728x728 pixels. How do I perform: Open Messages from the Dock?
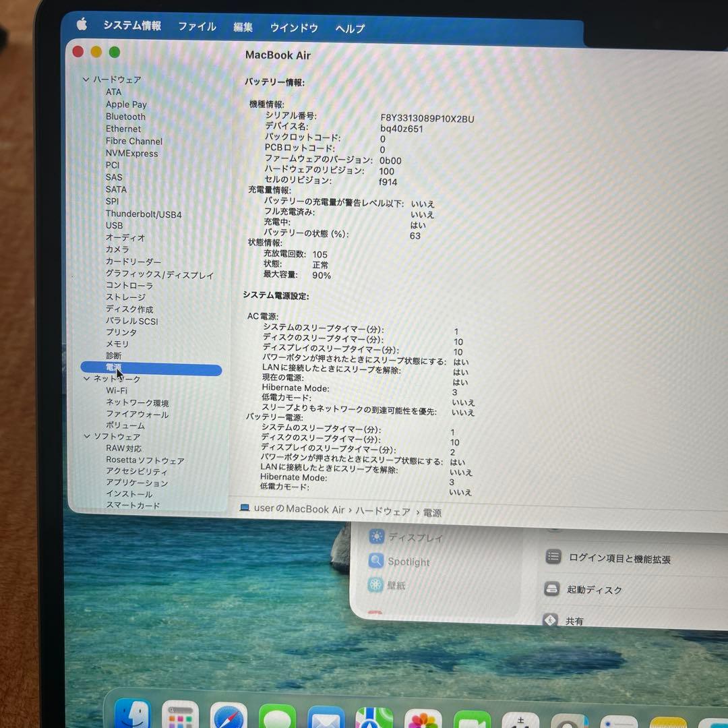click(x=278, y=716)
